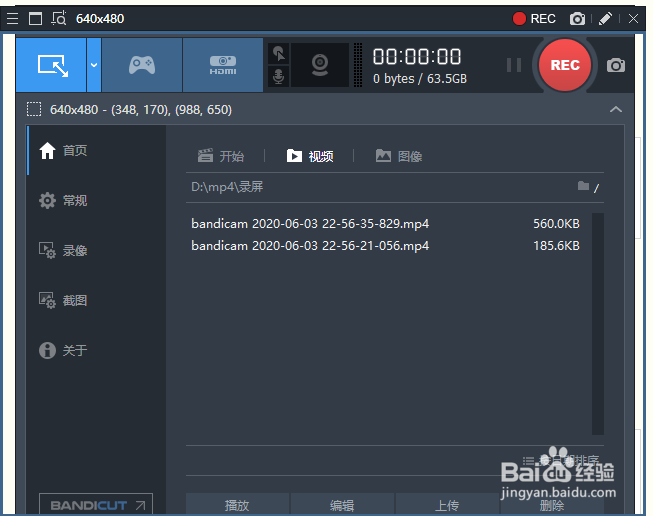Select bandicam 2020-06-03 22-56-21-056.mp4
This screenshot has width=653, height=516.
click(x=310, y=246)
